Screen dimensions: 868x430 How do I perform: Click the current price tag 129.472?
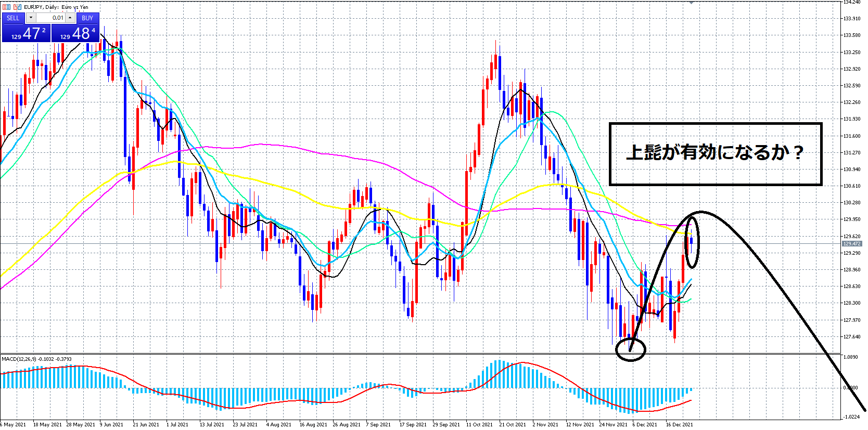(x=851, y=243)
